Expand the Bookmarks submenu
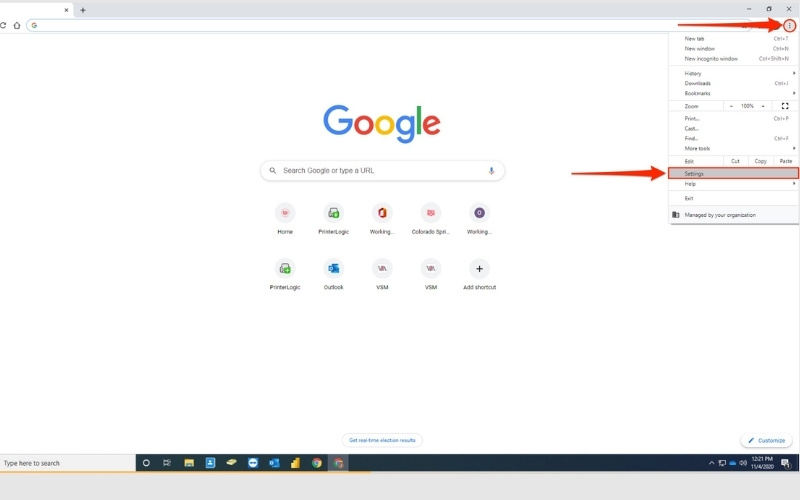This screenshot has width=800, height=500. tap(734, 93)
